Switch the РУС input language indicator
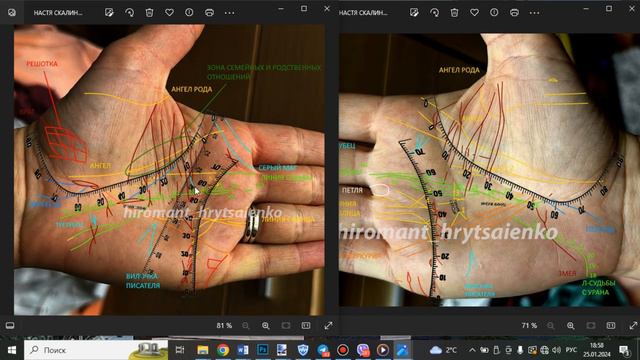 (x=571, y=350)
